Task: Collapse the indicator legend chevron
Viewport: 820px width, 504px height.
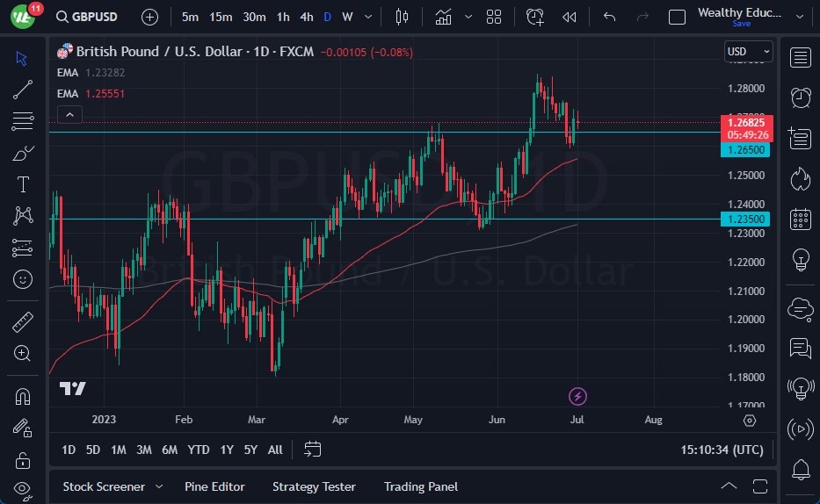Action: 69,114
